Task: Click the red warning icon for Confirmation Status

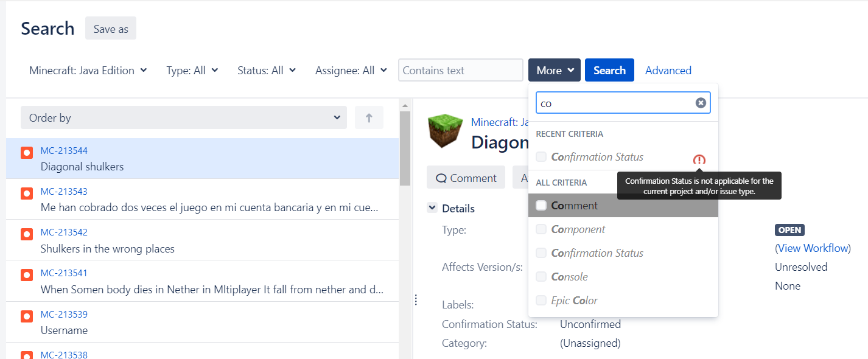Action: pyautogui.click(x=699, y=160)
